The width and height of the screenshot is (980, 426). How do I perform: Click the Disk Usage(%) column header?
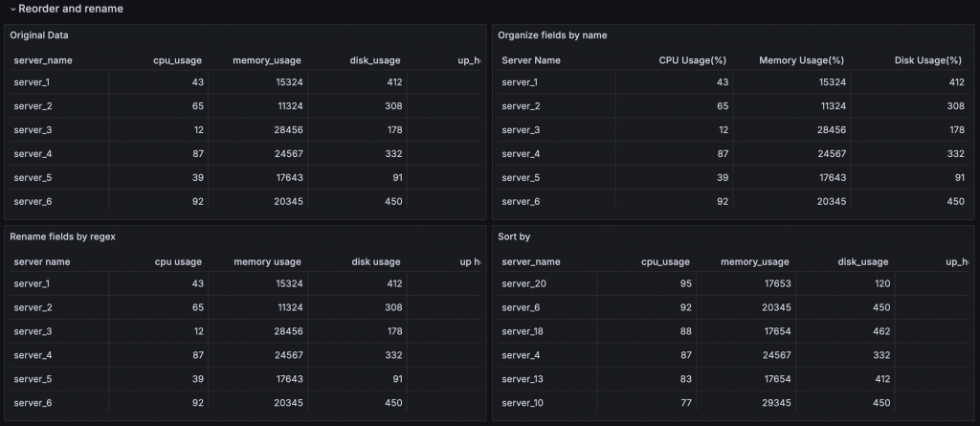pos(928,60)
